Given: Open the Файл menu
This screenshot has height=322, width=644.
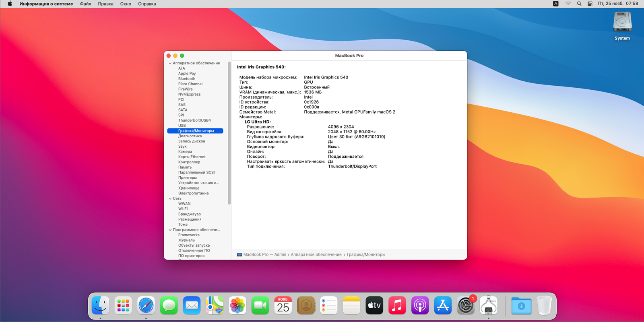Looking at the screenshot, I should pyautogui.click(x=85, y=4).
